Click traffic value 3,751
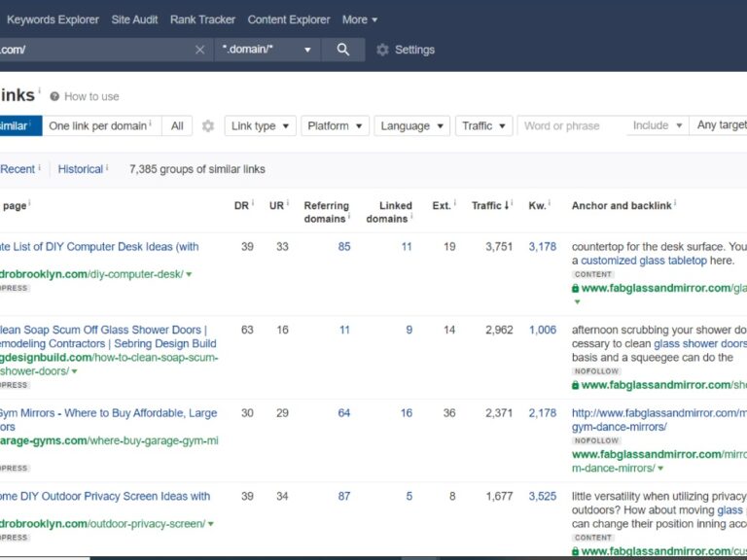Image resolution: width=747 pixels, height=560 pixels. click(x=499, y=247)
